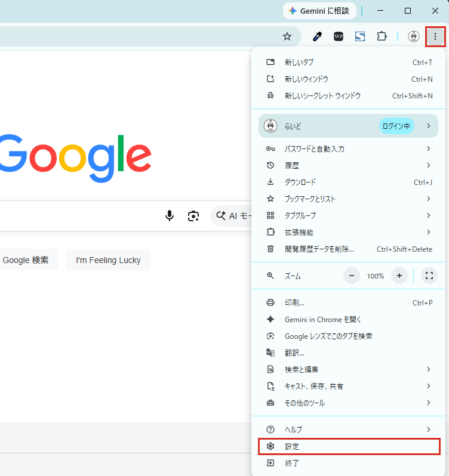Expand the ブックマークとリスト chevron
Viewport: 449px width, 476px height.
(x=429, y=199)
